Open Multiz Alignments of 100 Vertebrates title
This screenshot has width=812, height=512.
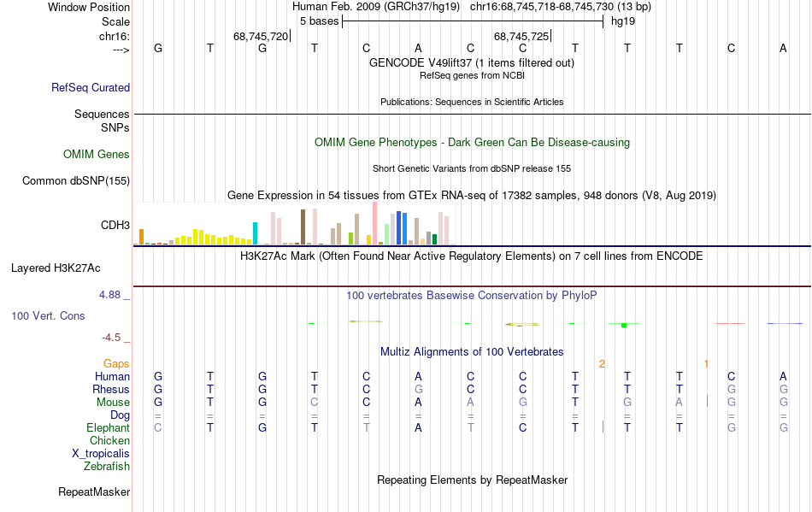472,352
